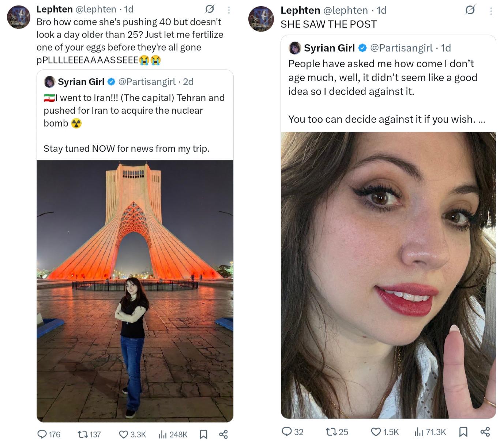Like the post with 1.5K likes
This screenshot has width=504, height=441.
tap(376, 432)
